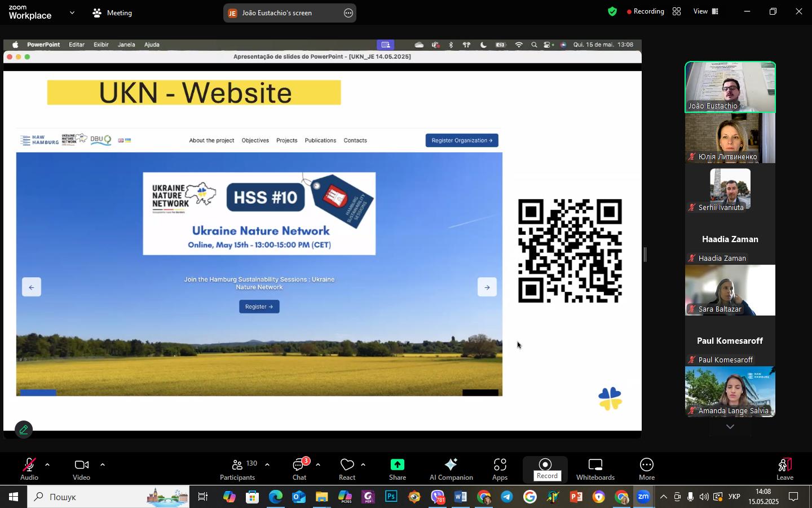Image resolution: width=812 pixels, height=508 pixels.
Task: Show more participants with the down chevron
Action: coord(730,427)
